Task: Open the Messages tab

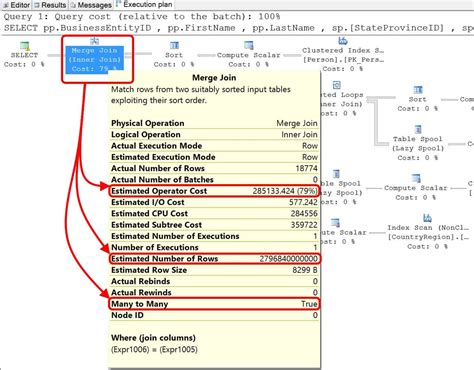Action: (x=91, y=5)
